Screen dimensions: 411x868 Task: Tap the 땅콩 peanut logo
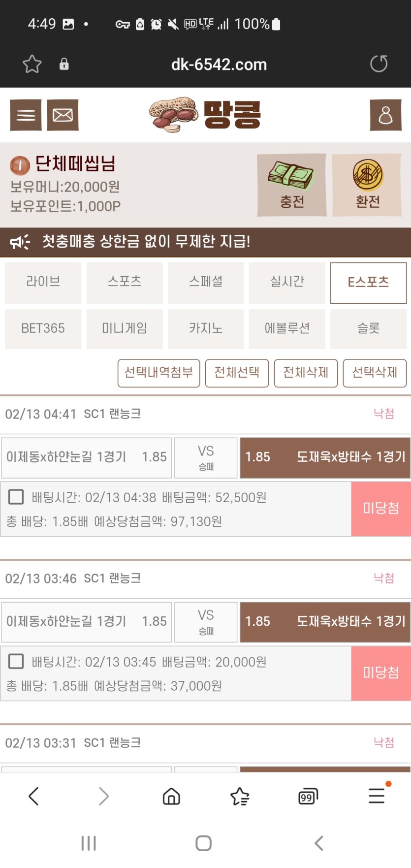(205, 115)
